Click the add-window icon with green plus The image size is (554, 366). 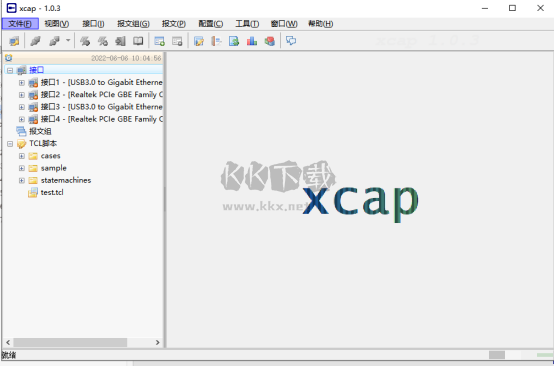(x=160, y=41)
